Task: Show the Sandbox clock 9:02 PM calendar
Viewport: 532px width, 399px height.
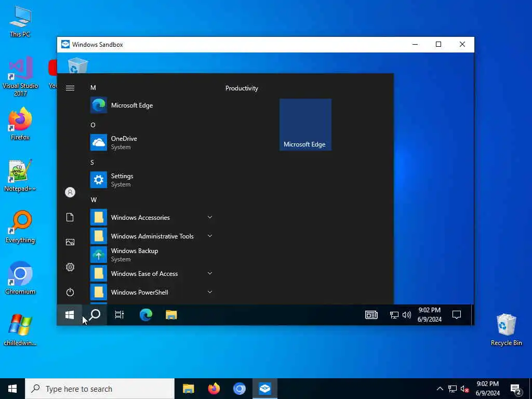Action: click(430, 315)
